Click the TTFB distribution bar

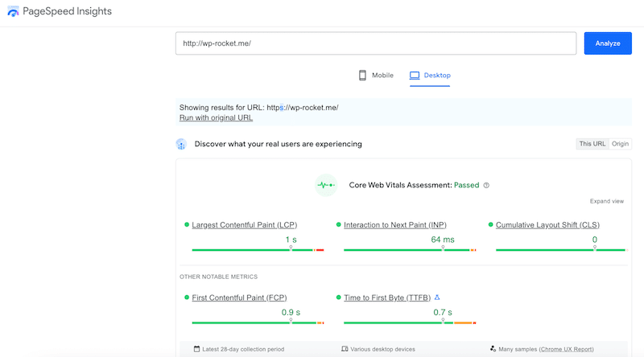[410, 323]
